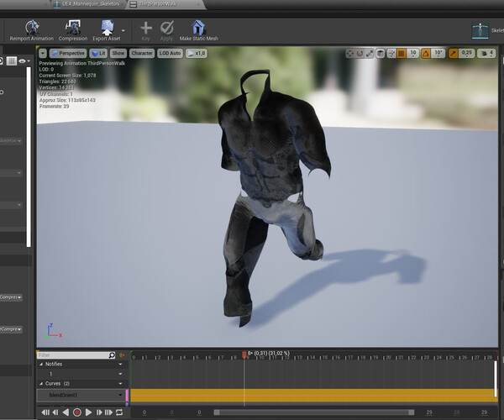Viewport: 504px width, 420px height.
Task: Open the grid snap value 10 dropdown
Action: point(413,54)
